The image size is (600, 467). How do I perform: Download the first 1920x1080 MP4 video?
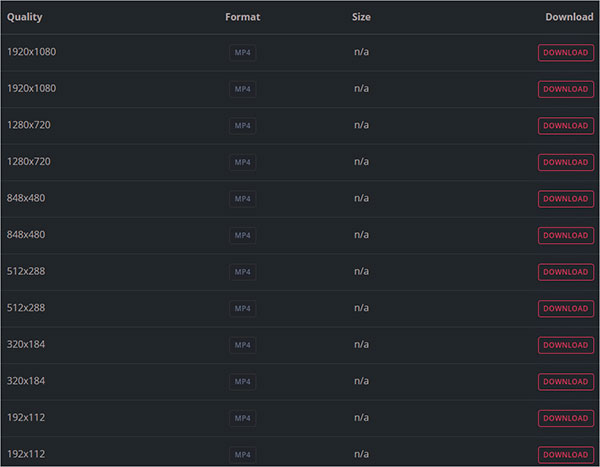pyautogui.click(x=565, y=52)
